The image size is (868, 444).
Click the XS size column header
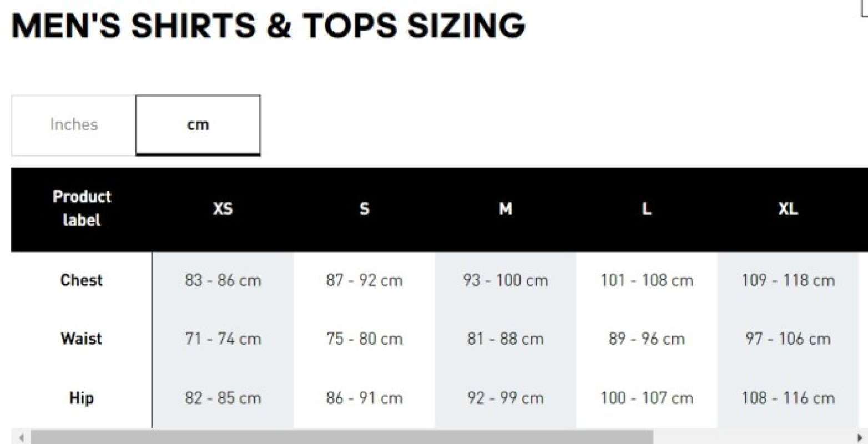tap(223, 209)
